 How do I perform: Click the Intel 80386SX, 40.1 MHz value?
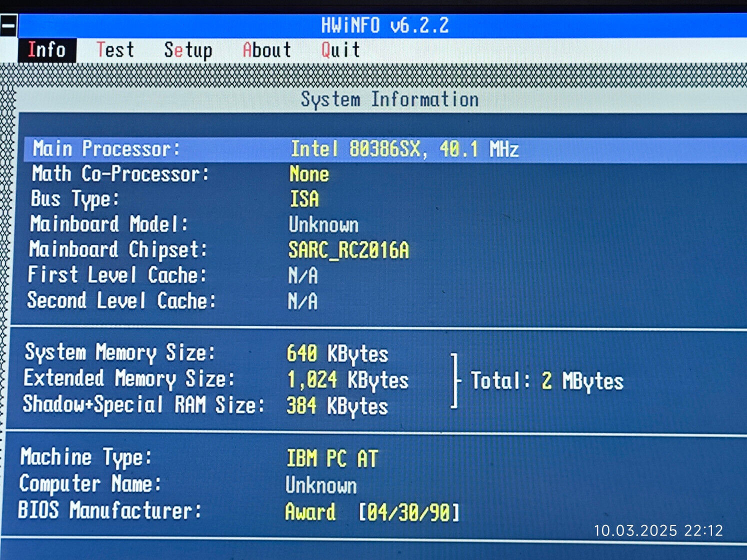(404, 149)
